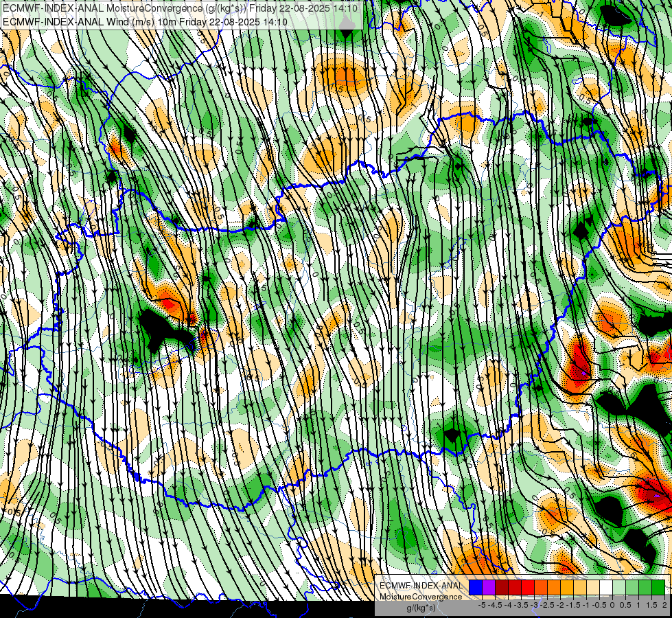Screen dimensions: 672x618
Task: Click the pale peach swatch left of white
Action: pos(593,587)
